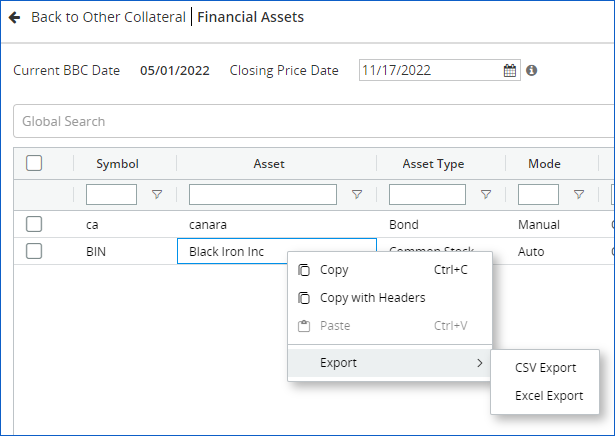Open the Asset column filter icon
Image resolution: width=615 pixels, height=436 pixels.
357,195
